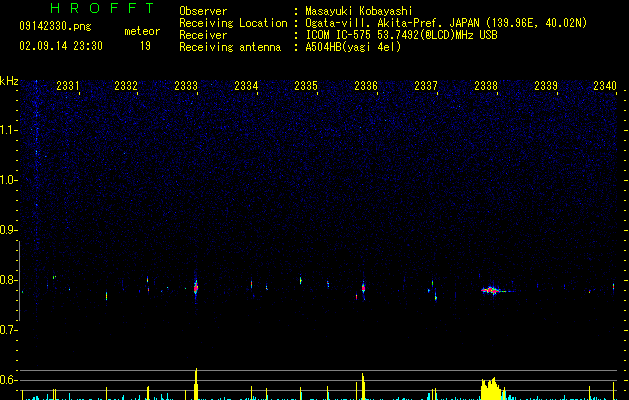
Task: Click the 0.9 kHz frequency axis label
Action: (x=8, y=230)
